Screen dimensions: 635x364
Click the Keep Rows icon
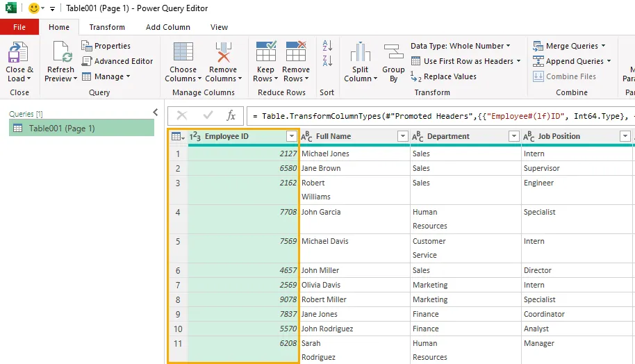tap(265, 51)
